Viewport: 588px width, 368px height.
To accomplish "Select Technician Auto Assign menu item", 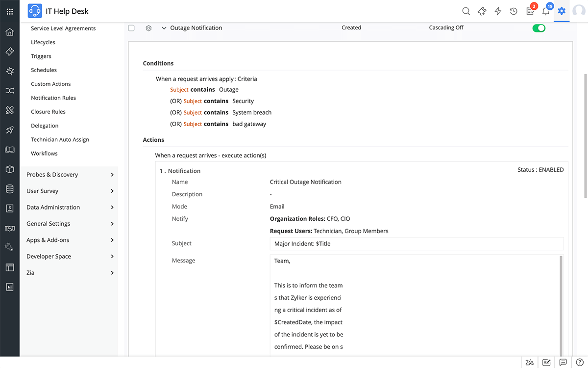I will [x=60, y=140].
